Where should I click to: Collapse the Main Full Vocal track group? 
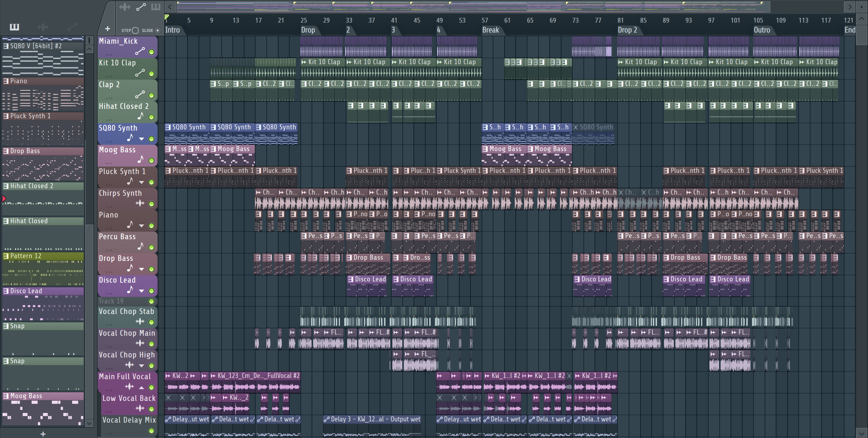coord(142,387)
